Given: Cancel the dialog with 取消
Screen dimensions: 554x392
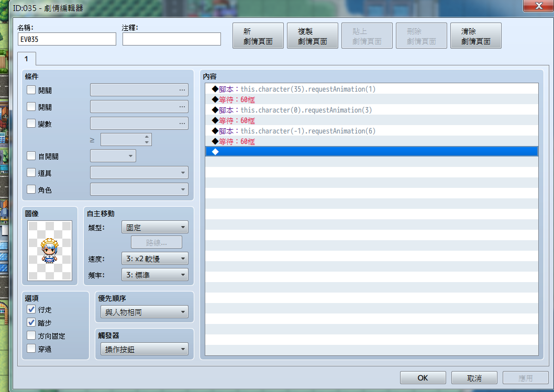Looking at the screenshot, I should pos(474,377).
